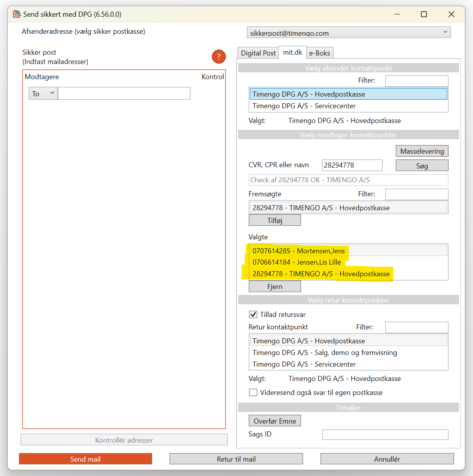Enable Videresend også svar til egen postkasse

click(x=253, y=392)
